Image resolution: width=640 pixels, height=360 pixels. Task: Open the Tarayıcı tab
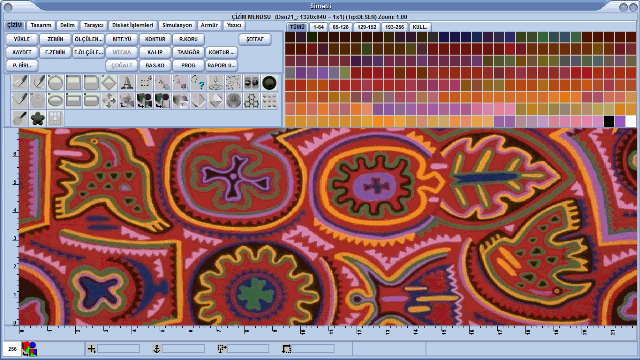pyautogui.click(x=93, y=25)
